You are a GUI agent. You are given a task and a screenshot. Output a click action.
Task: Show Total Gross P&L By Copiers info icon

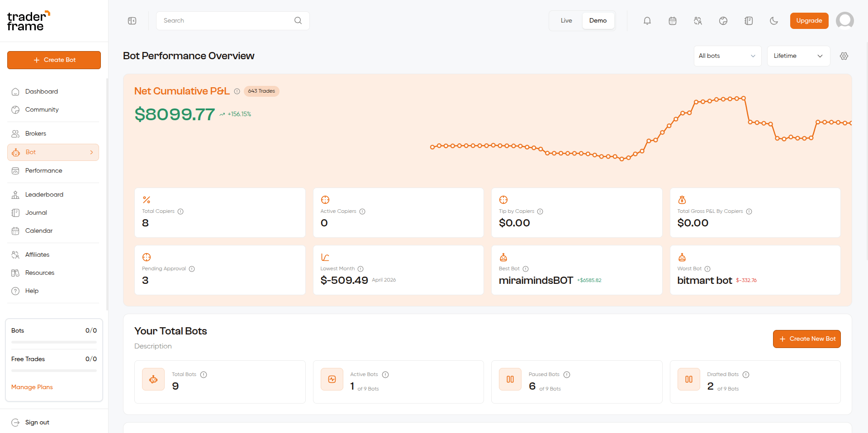click(x=749, y=212)
